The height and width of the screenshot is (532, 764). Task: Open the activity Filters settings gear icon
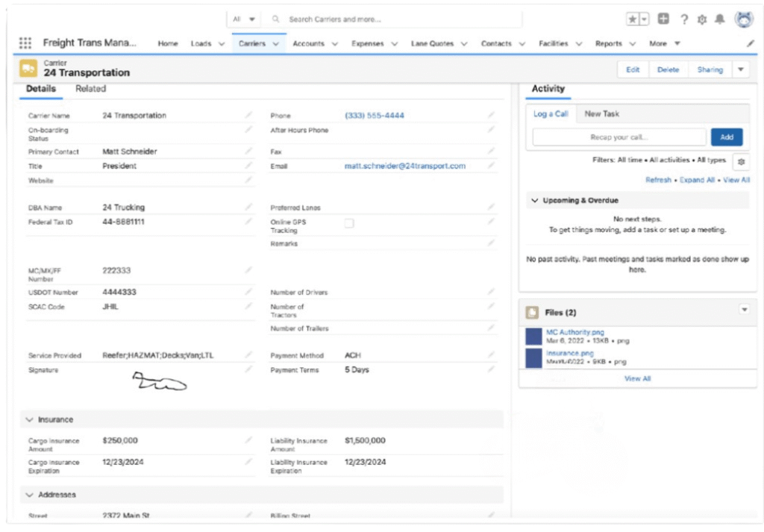point(742,162)
